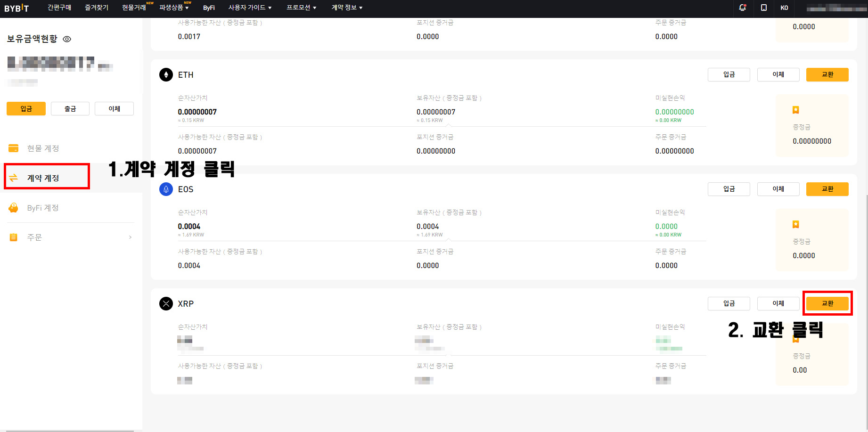
Task: Click ETH 미실현손익 value 0.00000000
Action: pyautogui.click(x=674, y=112)
